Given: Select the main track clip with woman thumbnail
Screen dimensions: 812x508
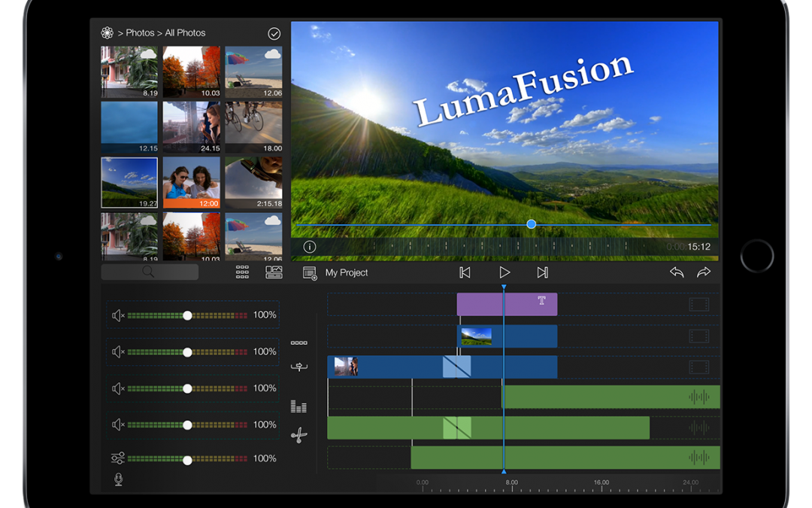Looking at the screenshot, I should pos(385,367).
